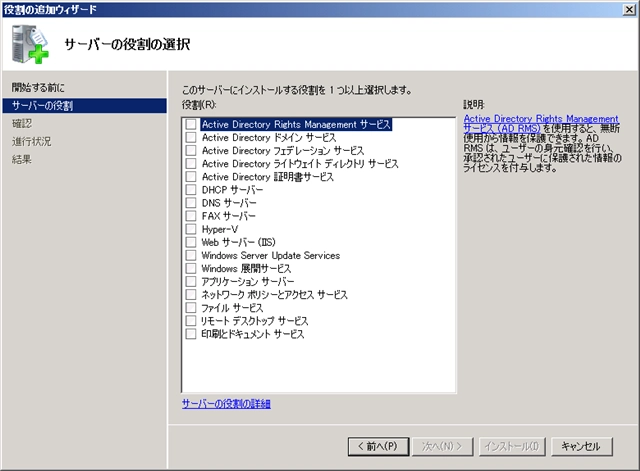Select the サーバーの役割 step in sidebar
This screenshot has height=471, width=640.
84,106
